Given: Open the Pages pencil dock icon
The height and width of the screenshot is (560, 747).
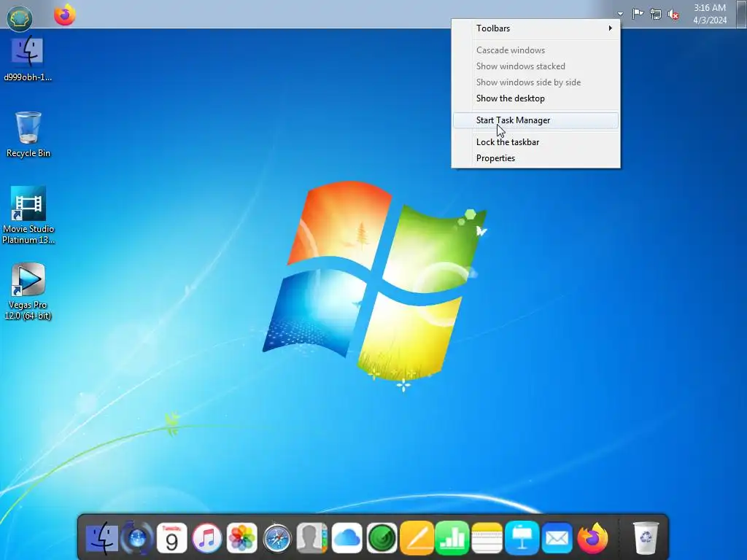Looking at the screenshot, I should (x=417, y=539).
